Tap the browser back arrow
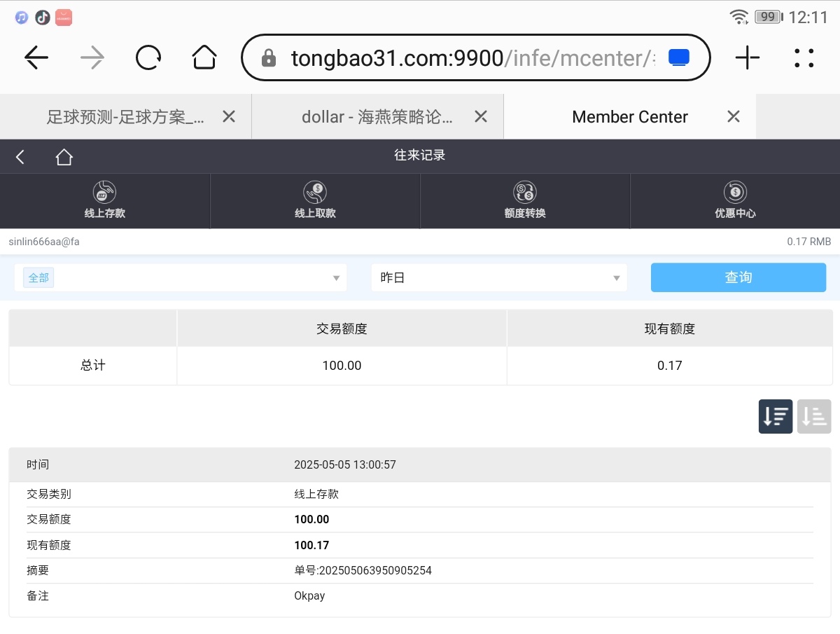Screen dimensions: 840x634 pos(36,58)
